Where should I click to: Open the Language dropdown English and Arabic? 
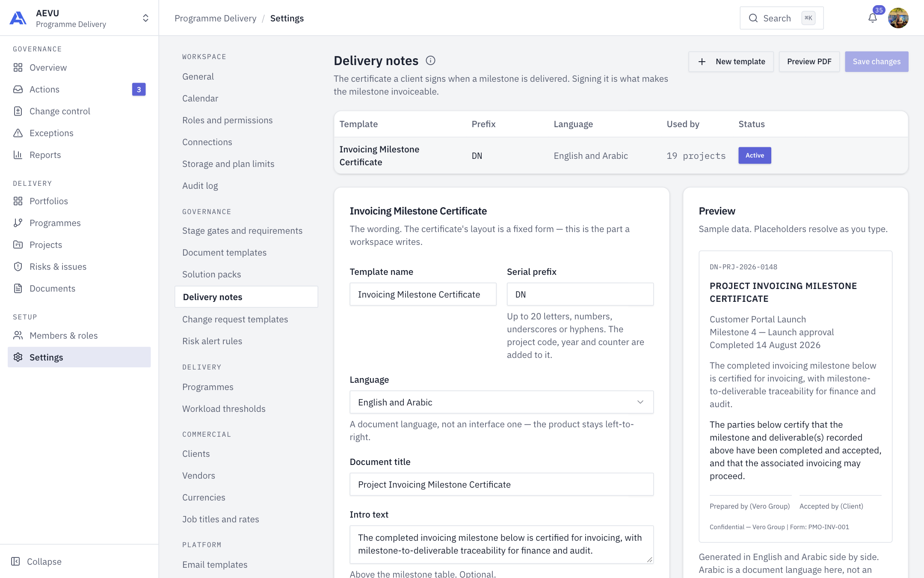pyautogui.click(x=501, y=402)
